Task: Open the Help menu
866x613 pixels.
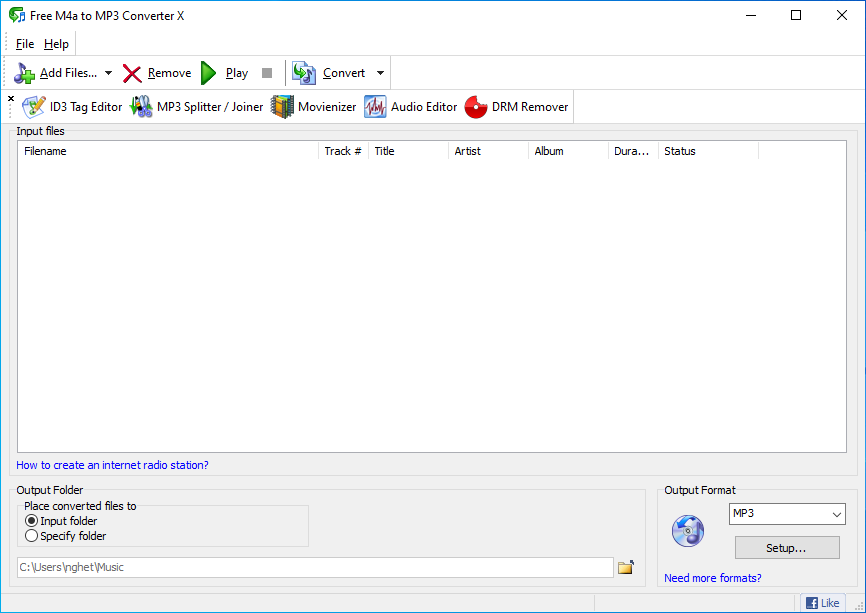Action: (x=56, y=43)
